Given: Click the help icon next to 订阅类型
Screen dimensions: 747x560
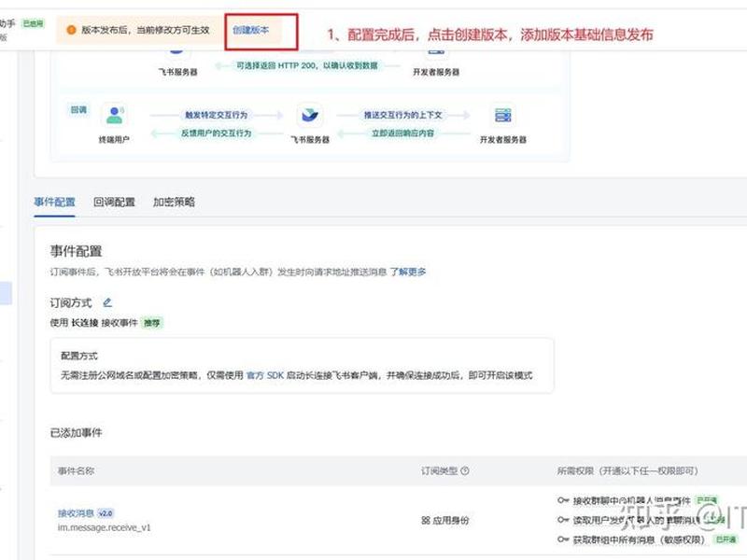Looking at the screenshot, I should (465, 470).
